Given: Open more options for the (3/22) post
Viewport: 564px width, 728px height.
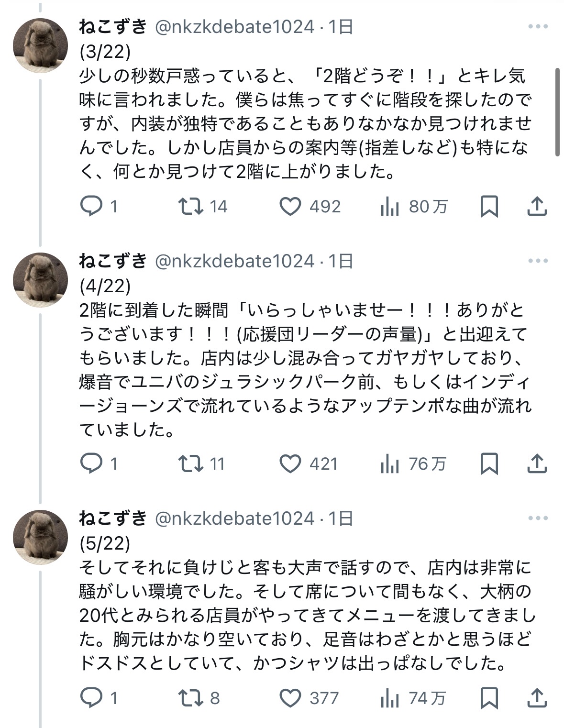Looking at the screenshot, I should pyautogui.click(x=538, y=27).
